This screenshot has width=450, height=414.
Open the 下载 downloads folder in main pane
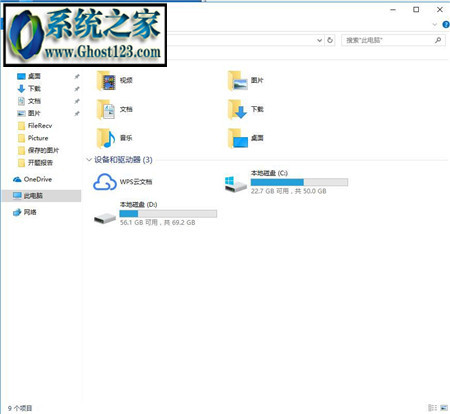pos(237,110)
